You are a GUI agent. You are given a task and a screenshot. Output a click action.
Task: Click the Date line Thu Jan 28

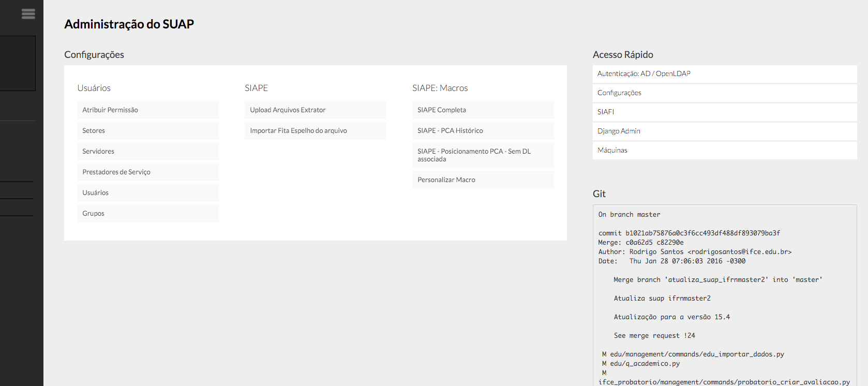pos(672,261)
